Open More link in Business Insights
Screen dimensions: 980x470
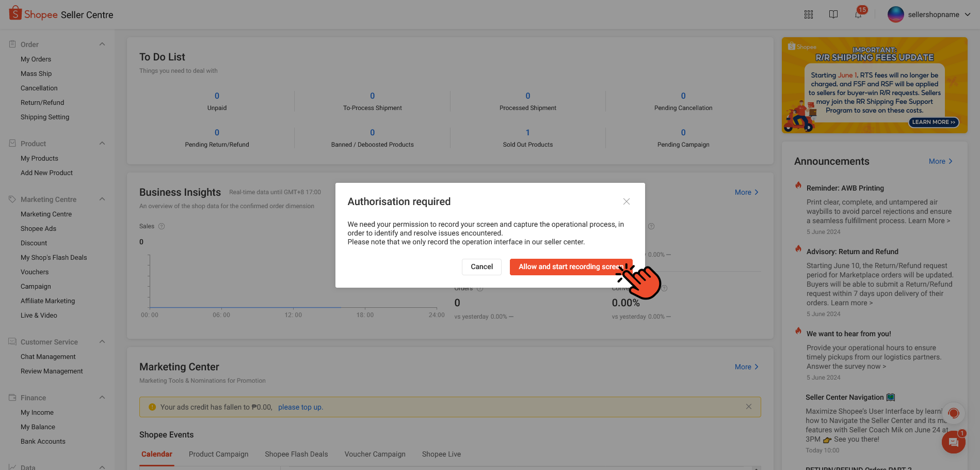746,192
